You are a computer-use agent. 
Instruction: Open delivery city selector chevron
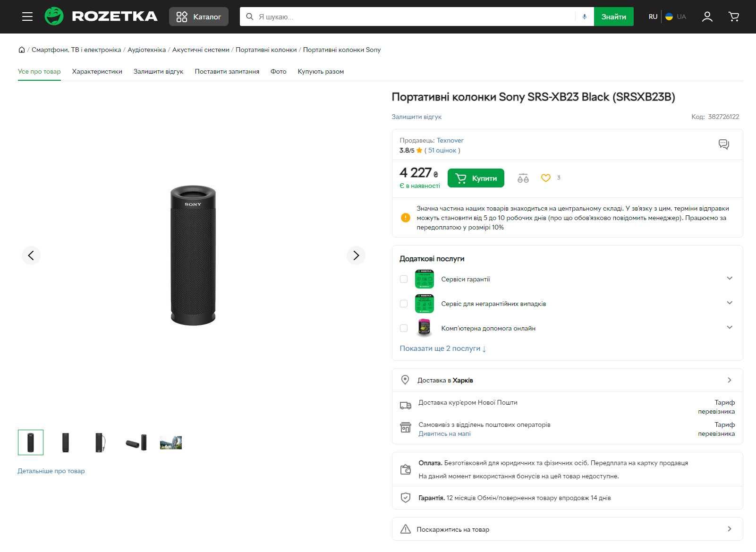pos(730,380)
